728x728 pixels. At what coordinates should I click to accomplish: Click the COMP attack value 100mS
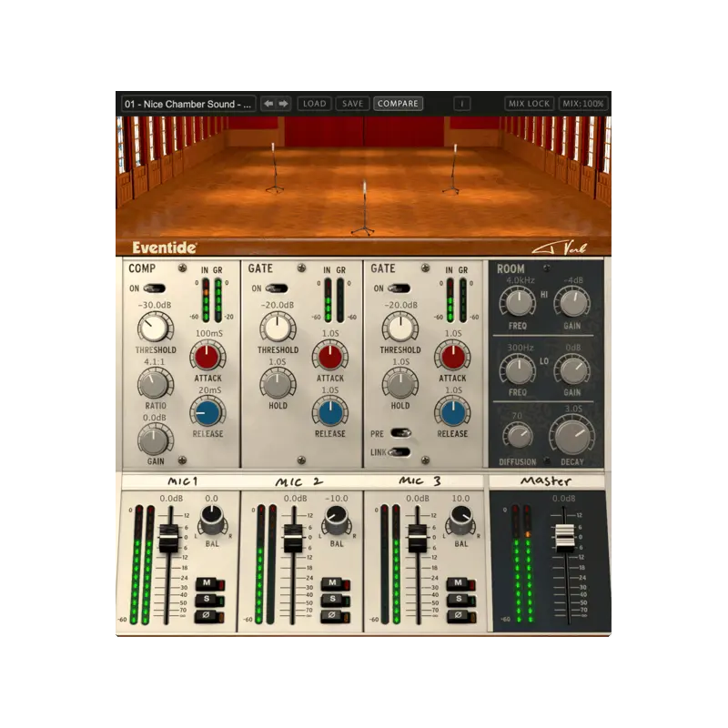click(209, 333)
